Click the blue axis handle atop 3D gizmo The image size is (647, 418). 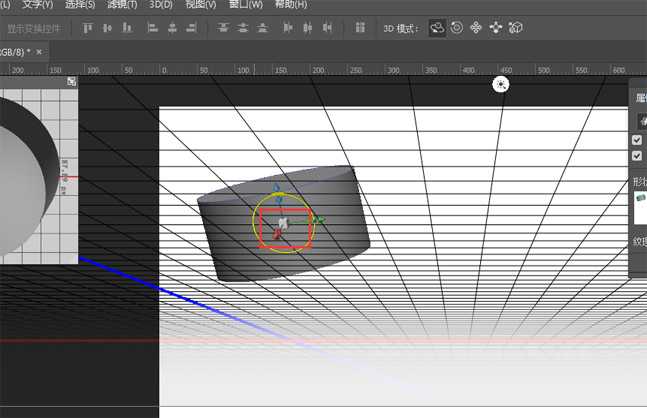coord(277,187)
